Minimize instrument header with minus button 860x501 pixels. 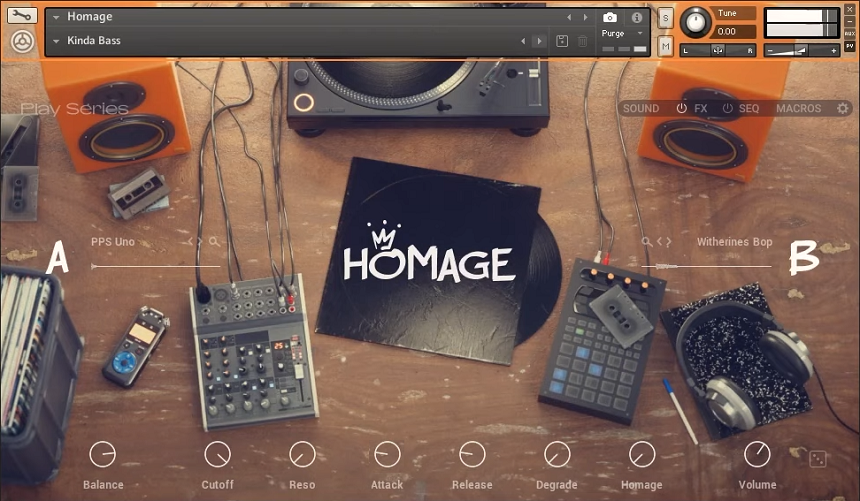[x=850, y=21]
